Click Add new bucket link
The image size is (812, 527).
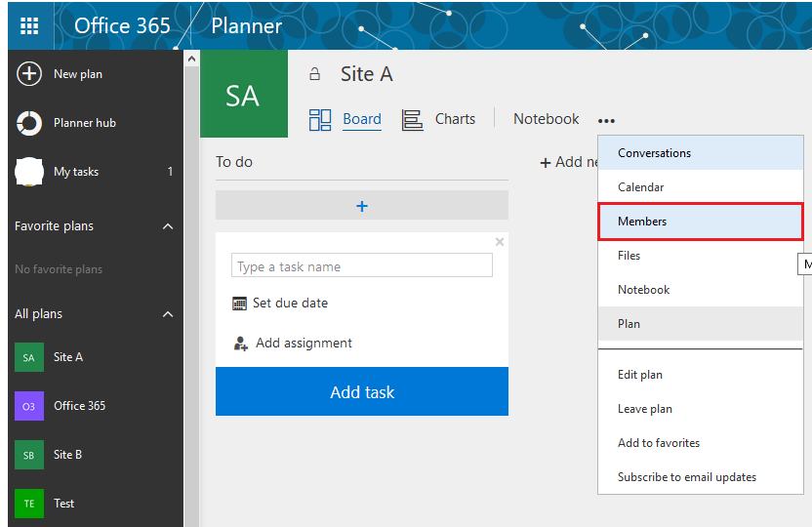[569, 162]
